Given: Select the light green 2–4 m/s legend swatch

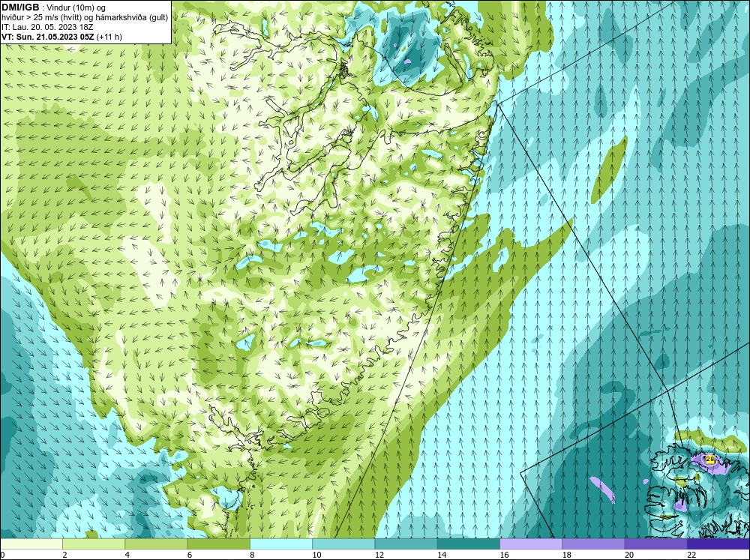Looking at the screenshot, I should (x=94, y=544).
